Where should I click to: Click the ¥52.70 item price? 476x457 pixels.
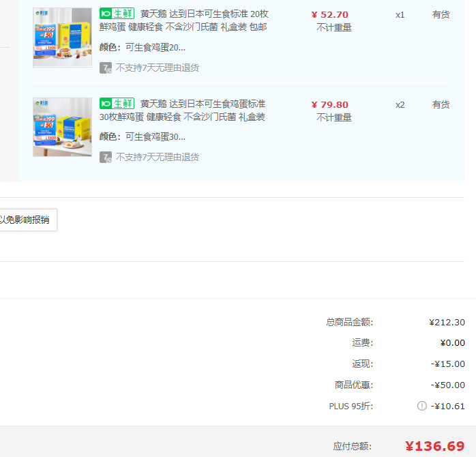click(x=330, y=14)
